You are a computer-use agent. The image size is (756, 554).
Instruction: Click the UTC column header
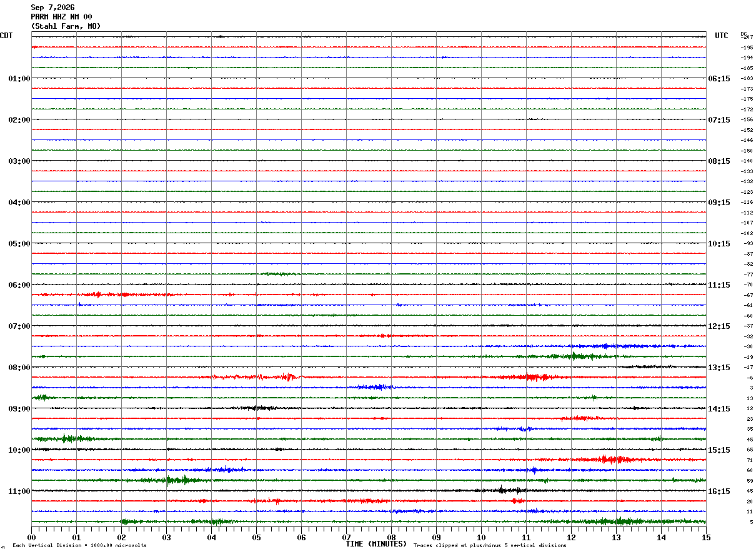tap(722, 36)
